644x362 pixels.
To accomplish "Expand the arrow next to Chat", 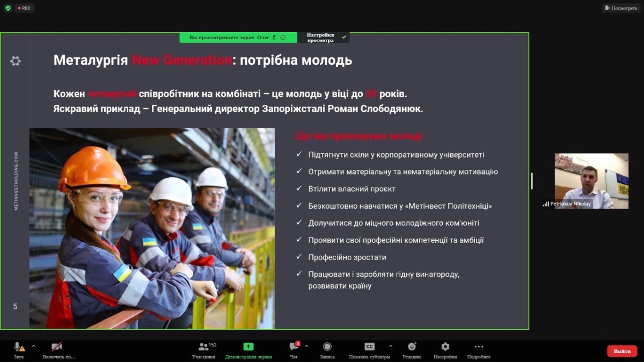I will [x=306, y=346].
